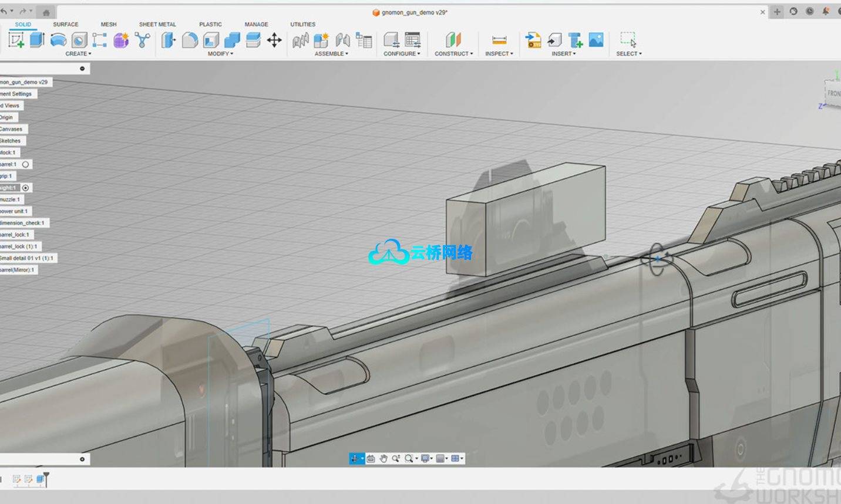Click the sight:1 activate radio button

25,188
